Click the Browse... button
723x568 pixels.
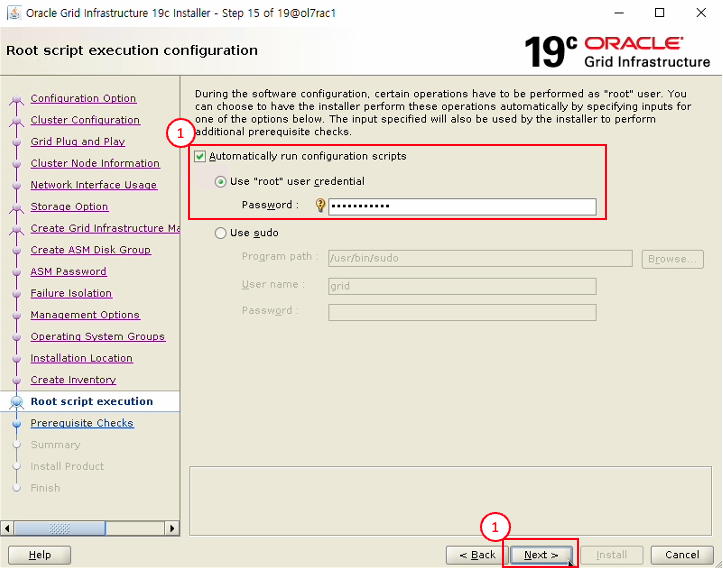click(x=672, y=259)
